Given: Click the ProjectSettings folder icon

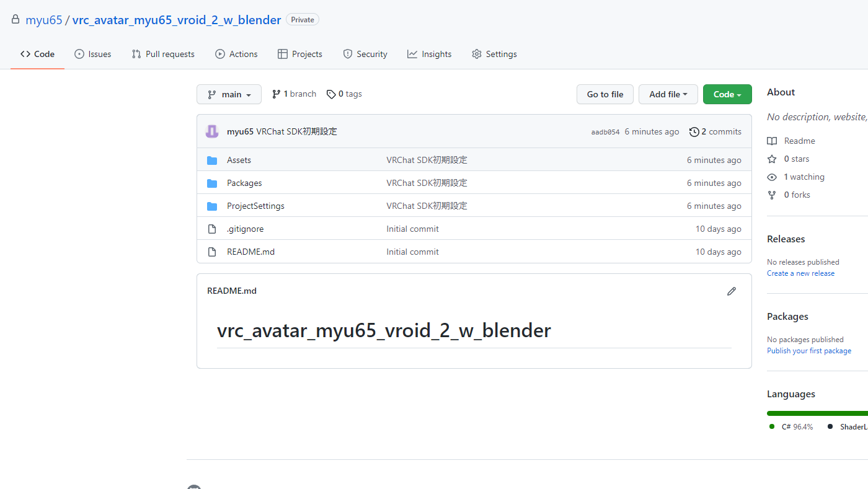Looking at the screenshot, I should [x=212, y=206].
